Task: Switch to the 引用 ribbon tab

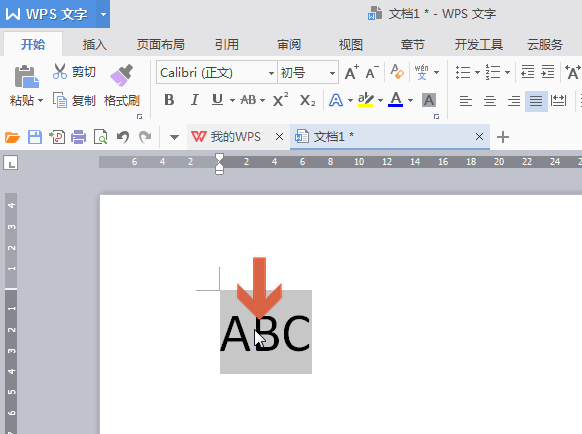Action: 226,45
